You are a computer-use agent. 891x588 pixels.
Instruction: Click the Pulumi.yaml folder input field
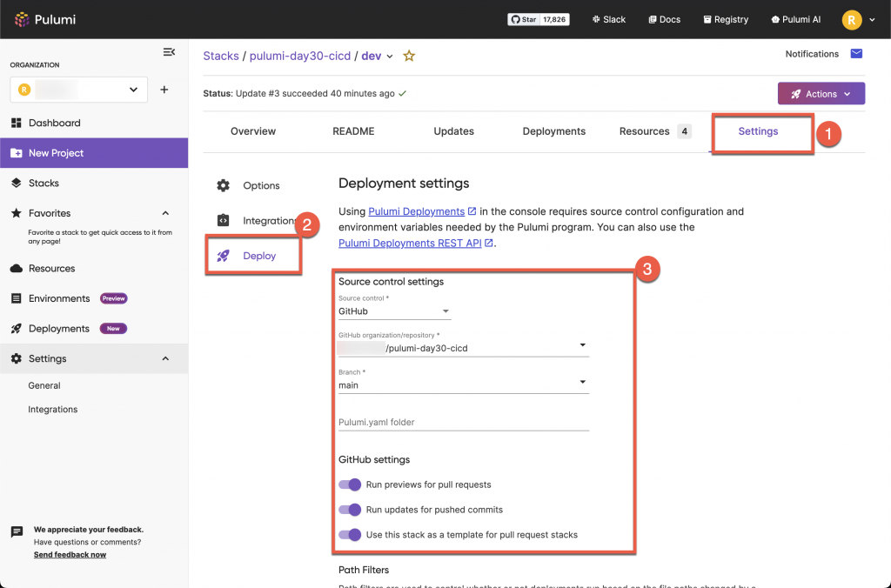tap(463, 422)
